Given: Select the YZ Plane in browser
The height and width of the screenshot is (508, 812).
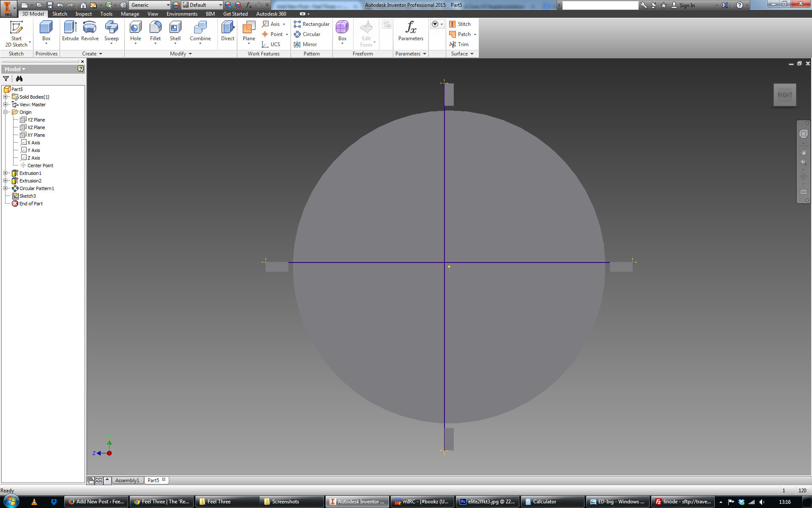Looking at the screenshot, I should 33,120.
